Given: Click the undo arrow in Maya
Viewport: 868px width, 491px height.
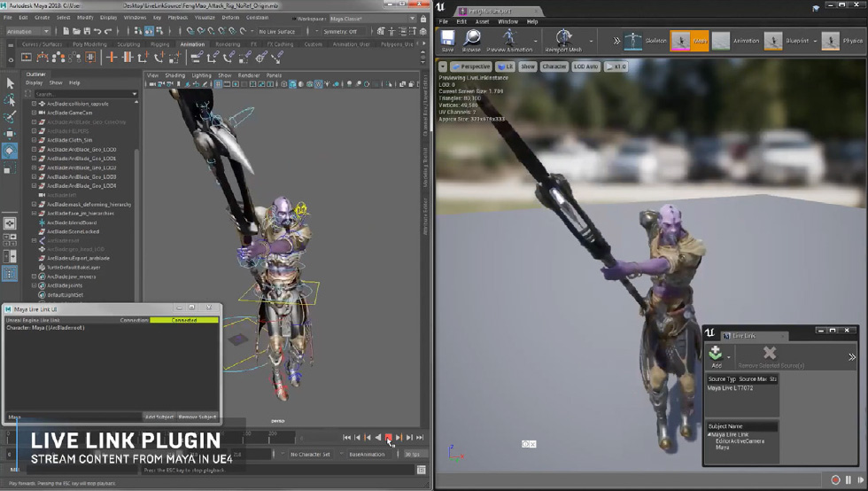Looking at the screenshot, I should 97,32.
